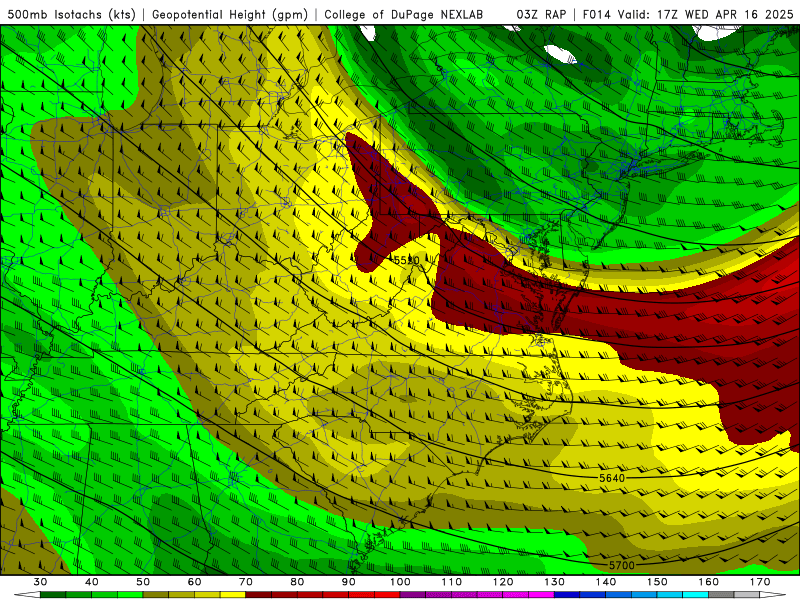Click the 70 value on the legend scale

coord(246,582)
